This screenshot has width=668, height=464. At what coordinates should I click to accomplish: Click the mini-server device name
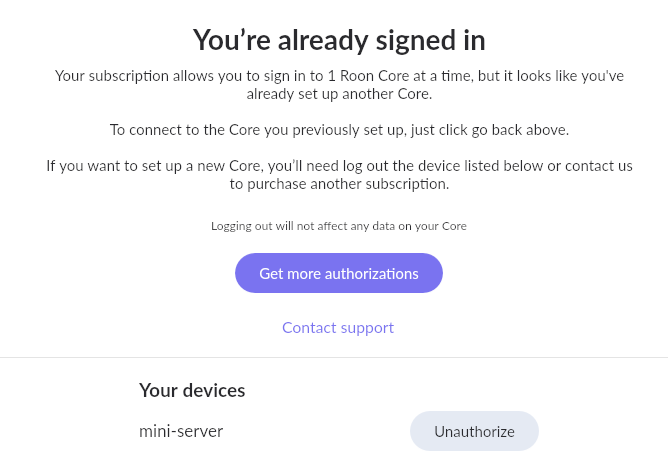tap(181, 431)
